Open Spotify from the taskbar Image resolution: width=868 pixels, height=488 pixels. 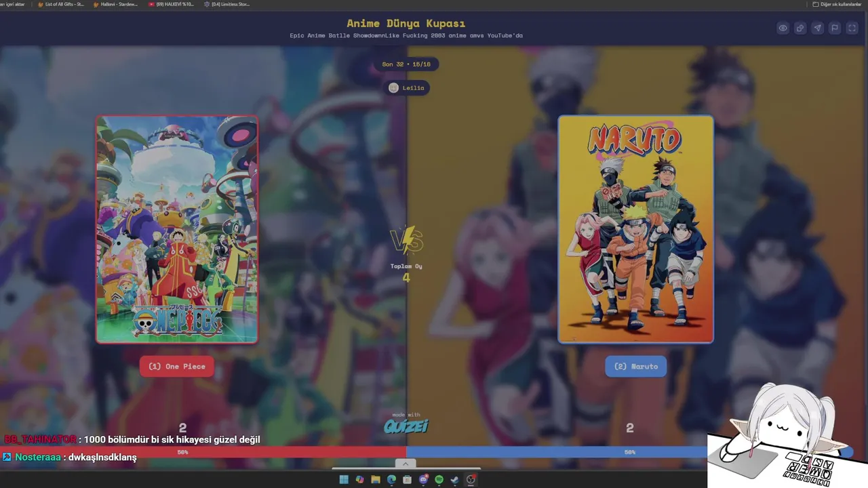439,480
